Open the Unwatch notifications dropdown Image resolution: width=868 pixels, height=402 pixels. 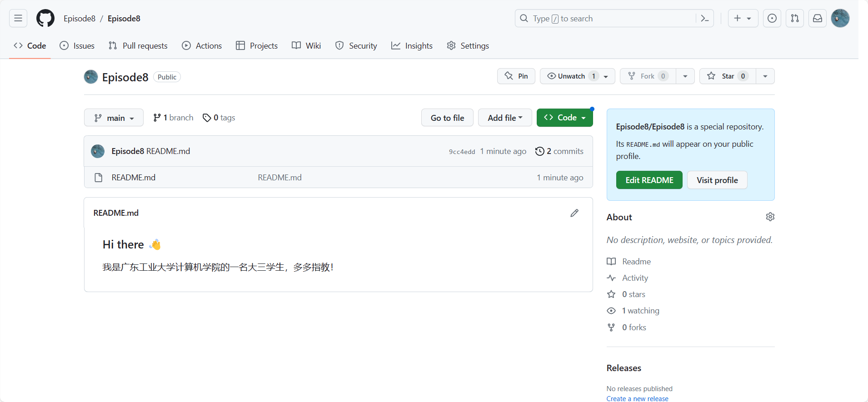coord(578,76)
